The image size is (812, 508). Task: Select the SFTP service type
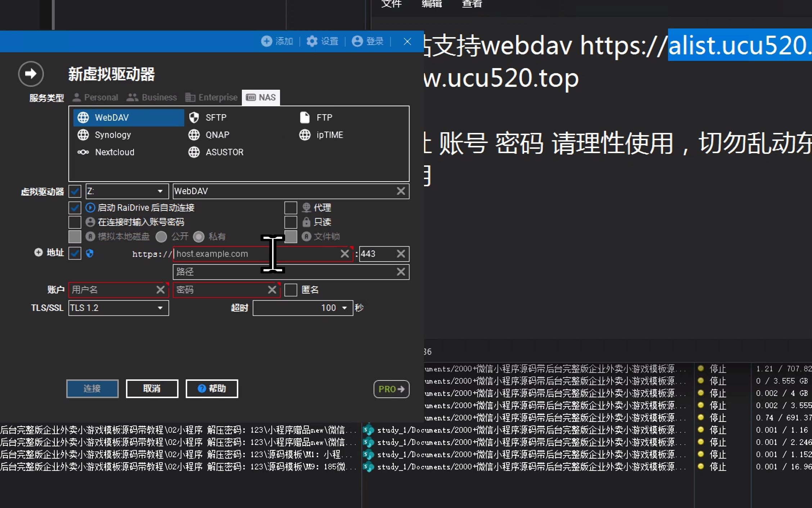point(216,117)
